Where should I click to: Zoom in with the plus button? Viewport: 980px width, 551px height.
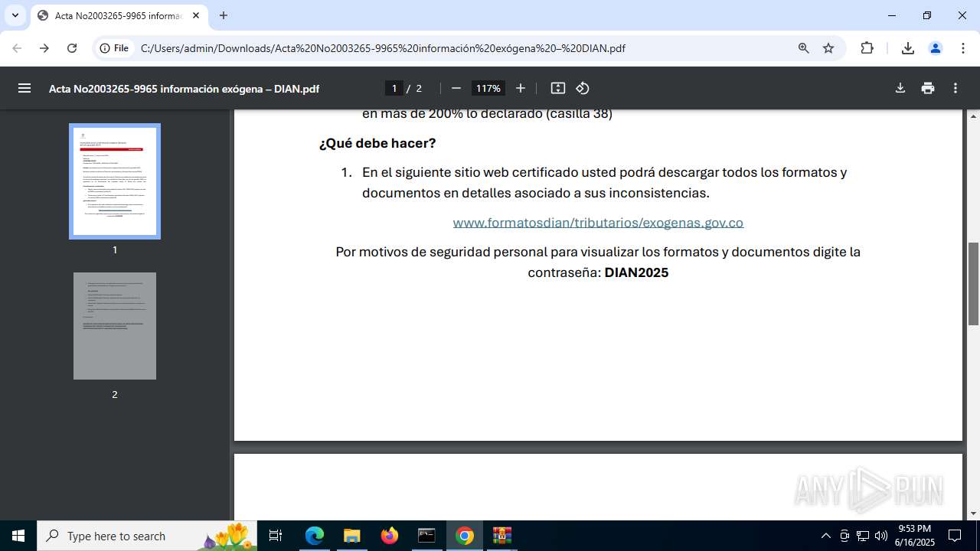pyautogui.click(x=521, y=88)
